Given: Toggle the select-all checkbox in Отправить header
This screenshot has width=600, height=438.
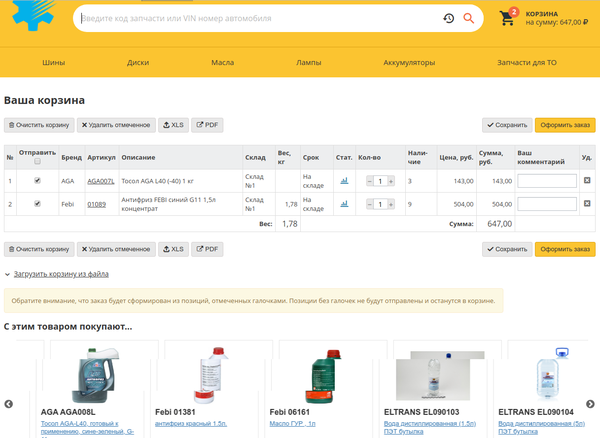Looking at the screenshot, I should coord(37,162).
